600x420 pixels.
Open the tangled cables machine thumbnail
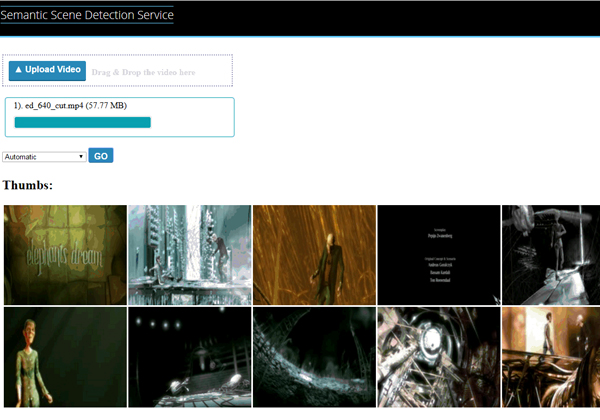[x=437, y=357]
